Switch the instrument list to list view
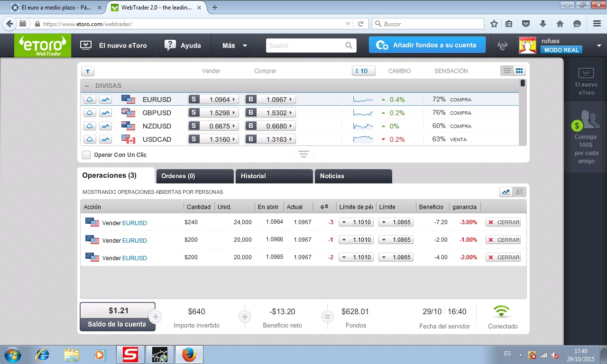 pyautogui.click(x=507, y=71)
